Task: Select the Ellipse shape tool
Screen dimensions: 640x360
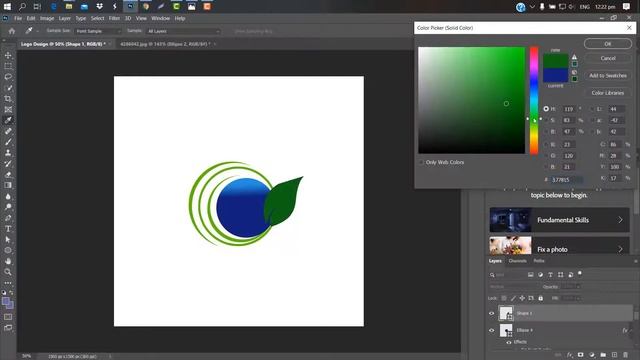Action: 8,250
